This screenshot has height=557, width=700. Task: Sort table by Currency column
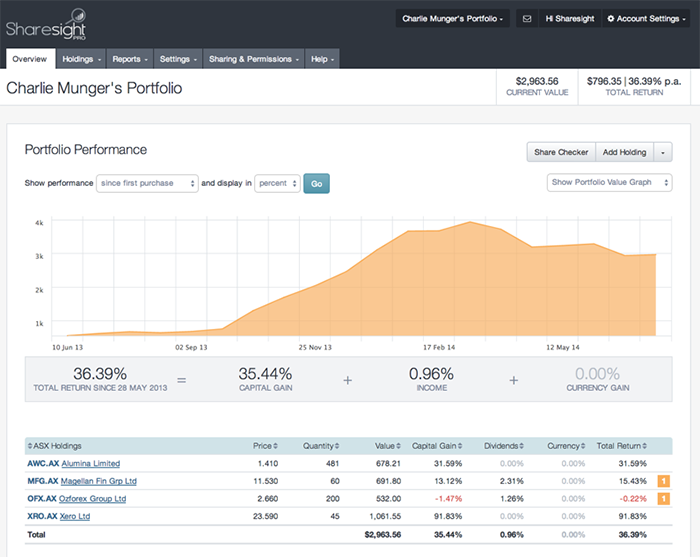[566, 446]
